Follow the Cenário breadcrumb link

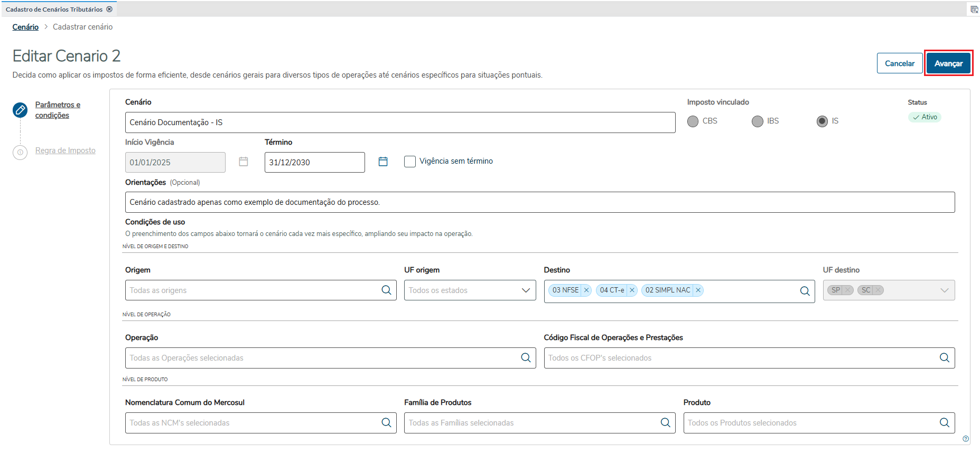coord(25,27)
